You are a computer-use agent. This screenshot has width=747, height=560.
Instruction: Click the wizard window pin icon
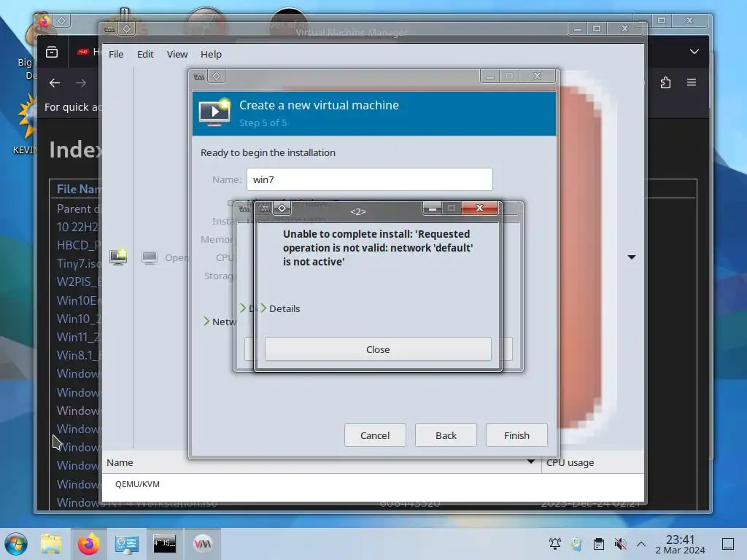coord(216,76)
